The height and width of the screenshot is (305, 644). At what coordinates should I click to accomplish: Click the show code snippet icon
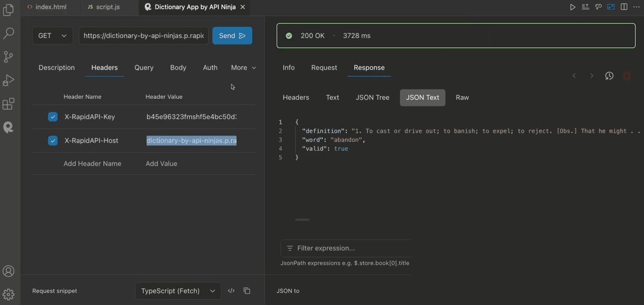point(231,291)
